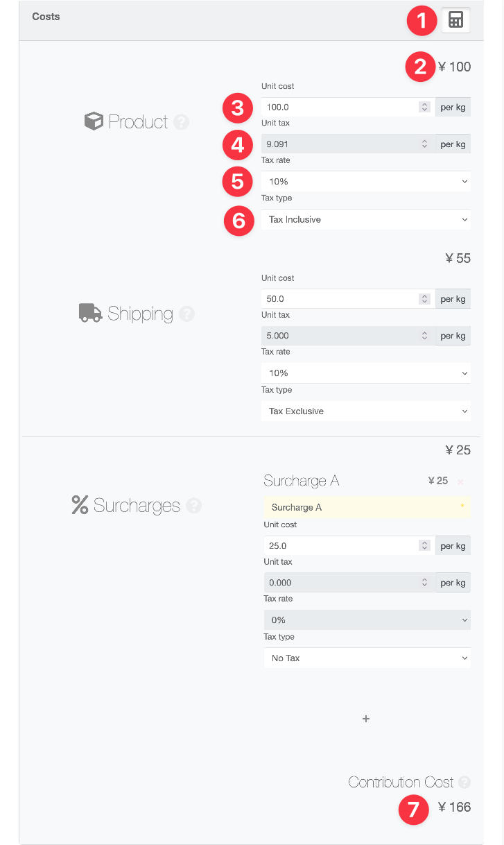Click the Product unit cost stepper arrows
Viewport: 504px width, 845px height.
coord(424,108)
